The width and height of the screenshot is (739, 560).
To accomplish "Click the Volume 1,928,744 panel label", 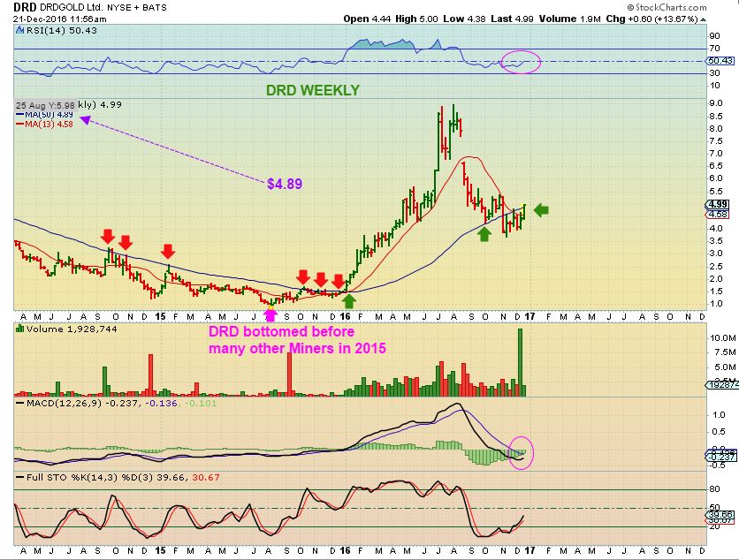I will (x=72, y=329).
